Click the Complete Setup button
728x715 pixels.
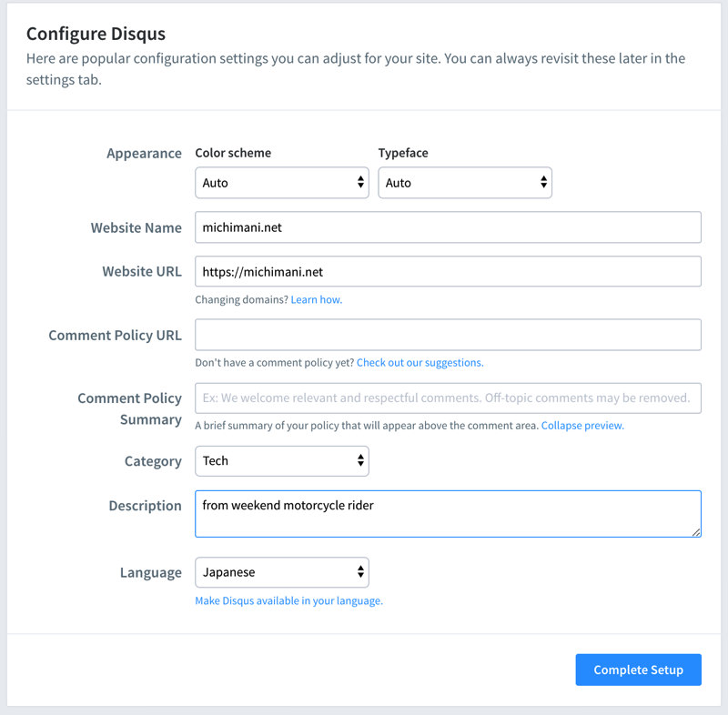(x=638, y=670)
